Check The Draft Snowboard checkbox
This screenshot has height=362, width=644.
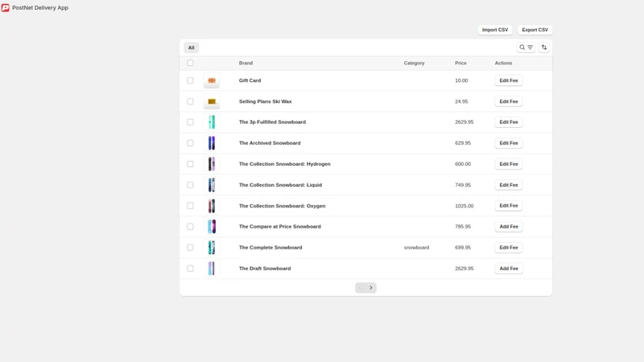[x=190, y=269]
